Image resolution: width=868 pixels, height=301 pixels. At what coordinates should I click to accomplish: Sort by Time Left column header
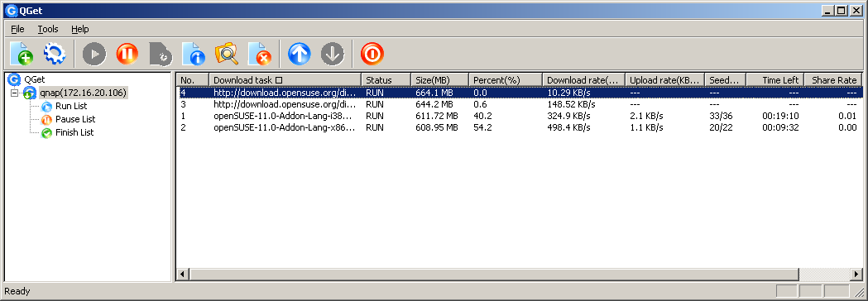(x=775, y=80)
